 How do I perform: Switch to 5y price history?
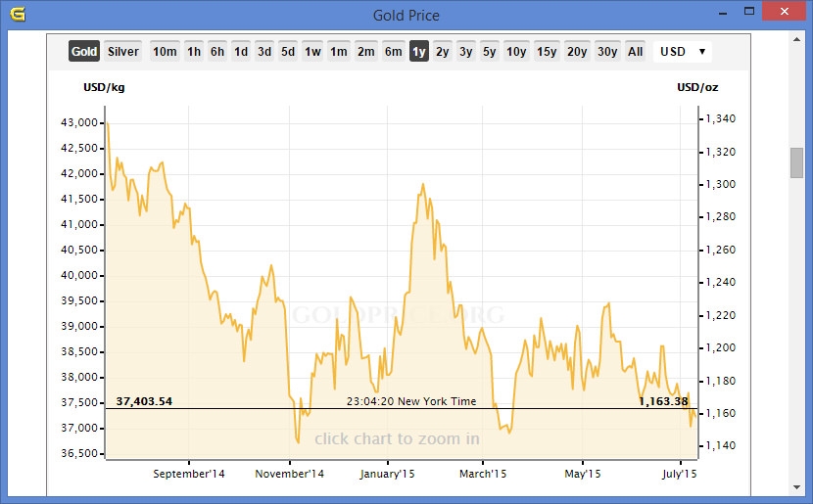pyautogui.click(x=490, y=51)
